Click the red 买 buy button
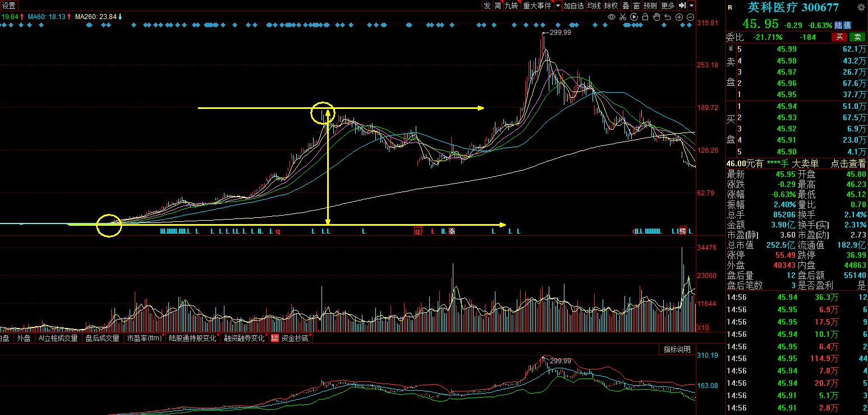868x415 pixels. click(x=839, y=37)
